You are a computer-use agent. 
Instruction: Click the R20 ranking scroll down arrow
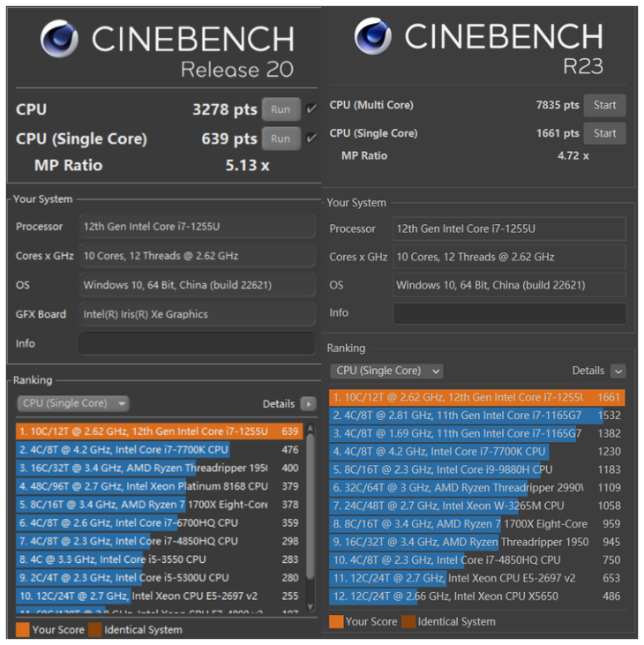311,606
